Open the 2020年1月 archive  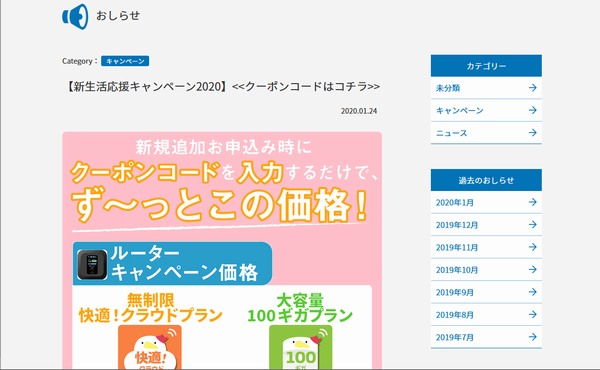coord(486,202)
